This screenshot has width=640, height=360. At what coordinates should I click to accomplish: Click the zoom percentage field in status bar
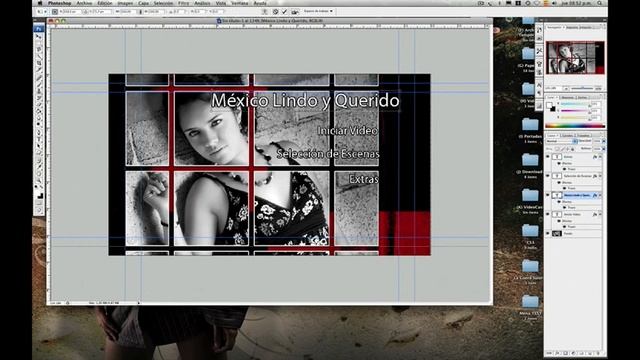pos(55,303)
